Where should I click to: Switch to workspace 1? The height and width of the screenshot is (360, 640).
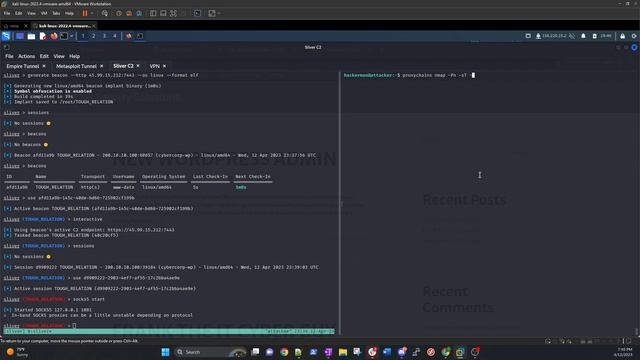click(x=83, y=36)
